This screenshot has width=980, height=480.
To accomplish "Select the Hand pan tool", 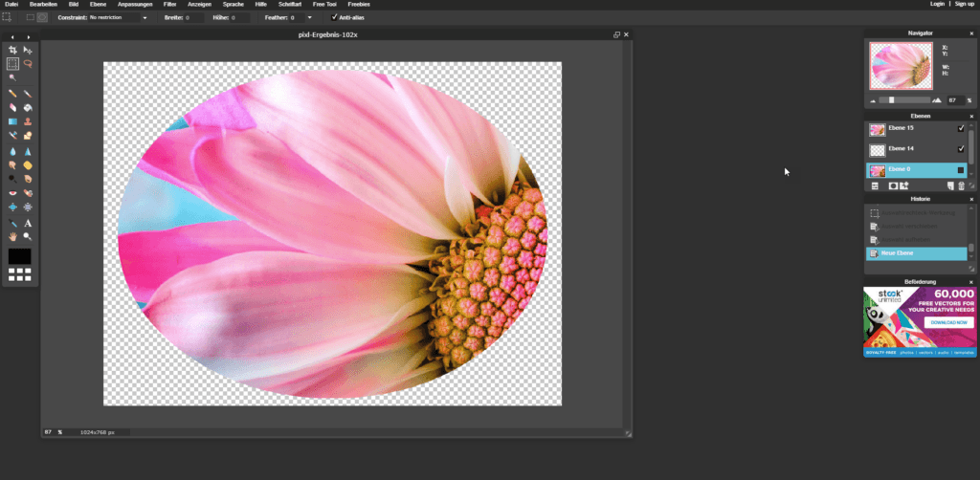I will click(x=12, y=236).
